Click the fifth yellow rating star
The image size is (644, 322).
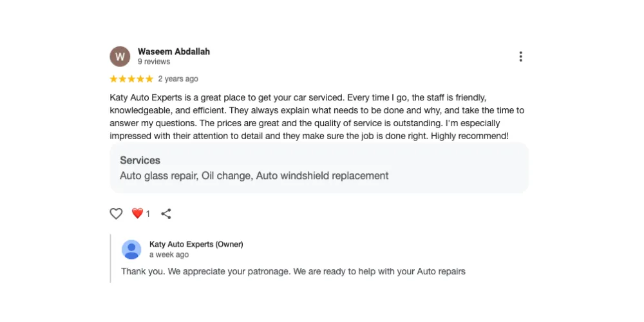point(149,79)
